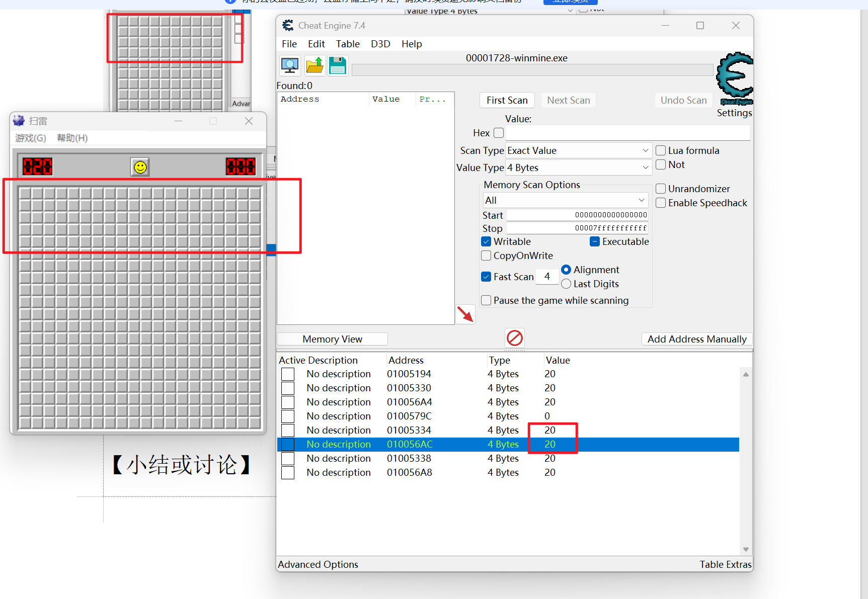Open the Table menu
Screen dimensions: 868x599
348,44
